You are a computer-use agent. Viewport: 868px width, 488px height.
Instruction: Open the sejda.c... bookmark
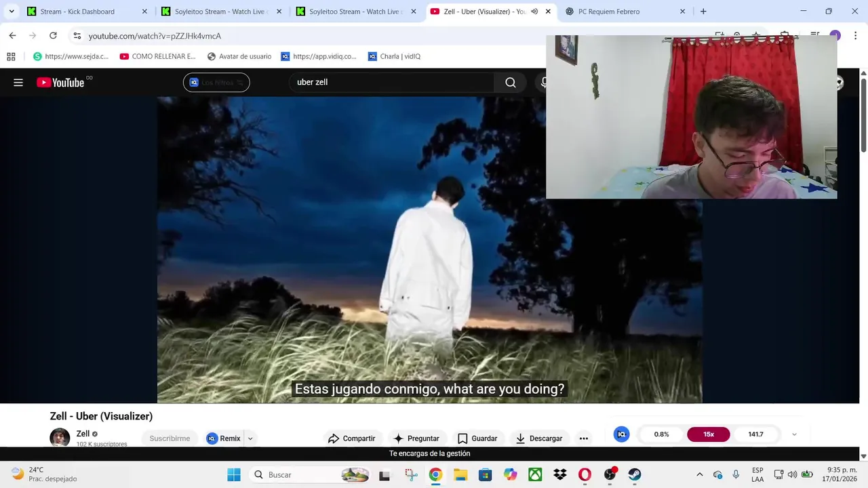[71, 56]
